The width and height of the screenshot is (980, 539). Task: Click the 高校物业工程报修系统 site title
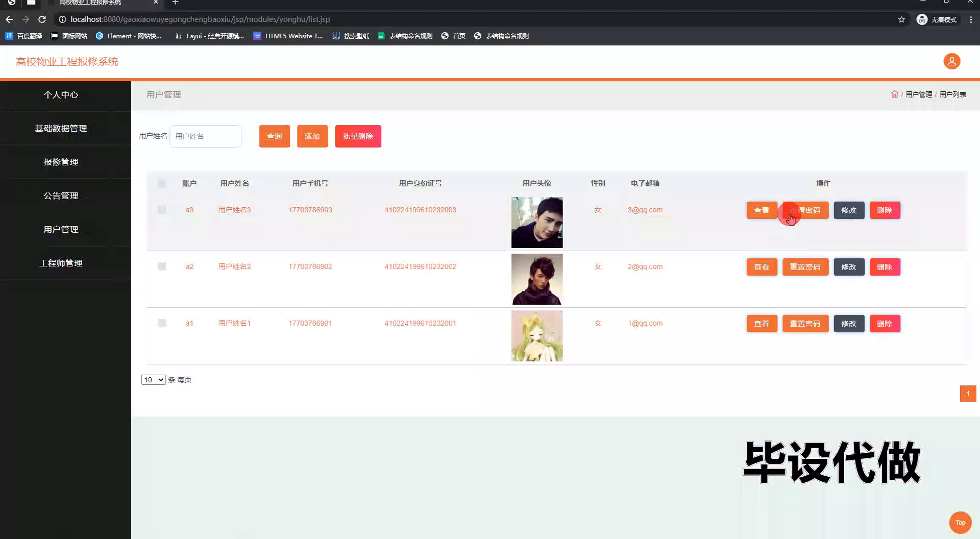67,62
